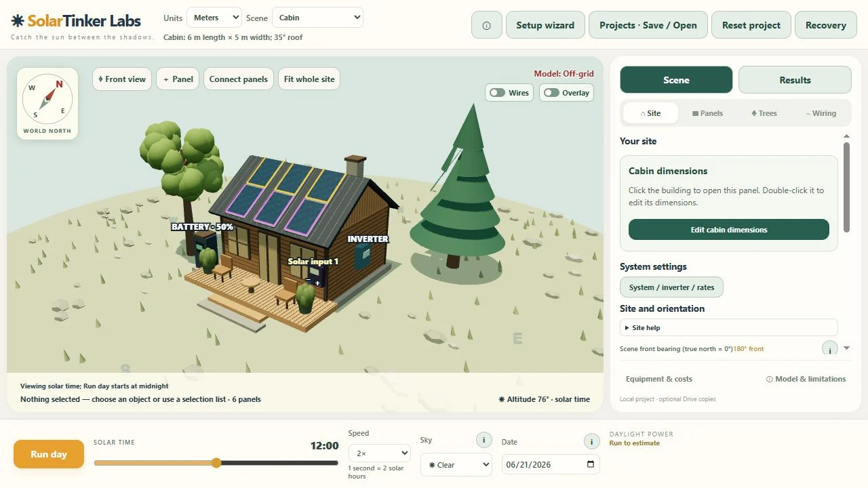Click the World North compass
868x488 pixels.
pos(47,103)
